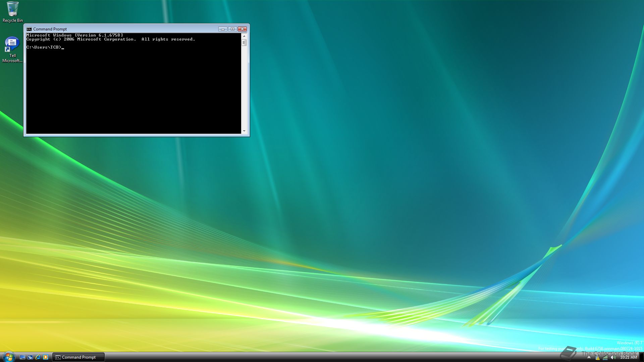Show hidden tray icons with the arrow
Image resolution: width=644 pixels, height=362 pixels.
pos(589,357)
